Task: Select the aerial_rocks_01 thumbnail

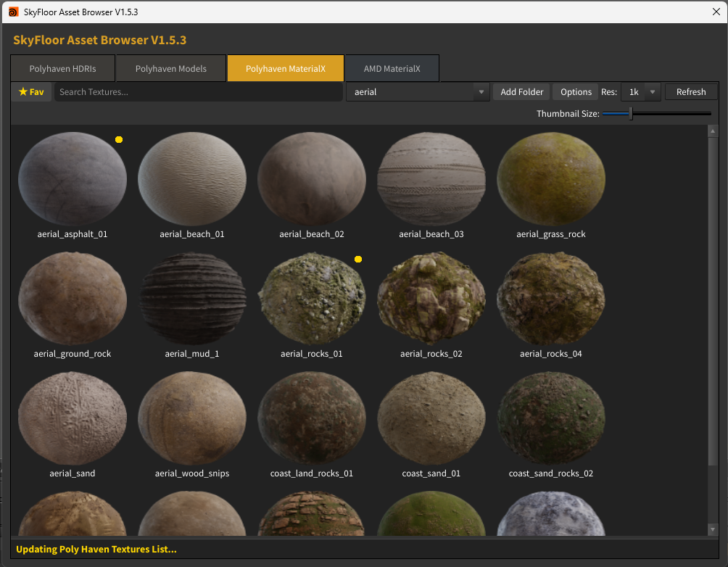Action: (312, 299)
